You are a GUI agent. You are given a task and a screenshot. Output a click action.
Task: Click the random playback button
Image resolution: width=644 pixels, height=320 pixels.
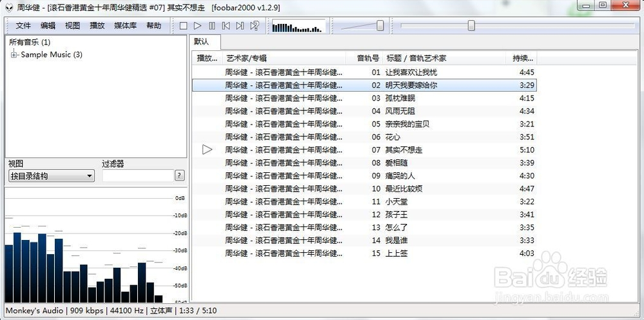point(255,26)
